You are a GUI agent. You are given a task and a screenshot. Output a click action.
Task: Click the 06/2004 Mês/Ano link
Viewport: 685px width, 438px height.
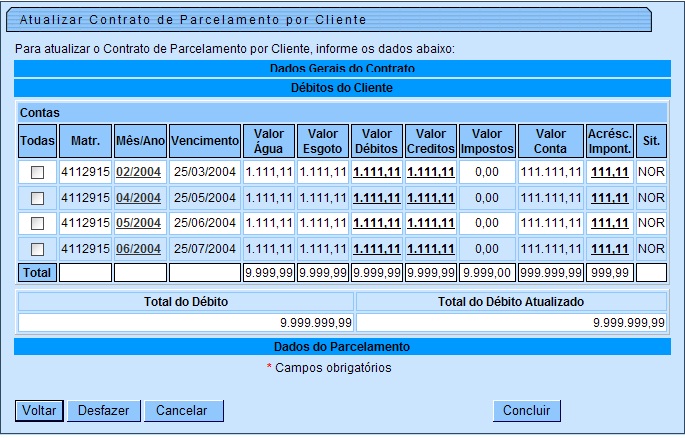coord(139,249)
